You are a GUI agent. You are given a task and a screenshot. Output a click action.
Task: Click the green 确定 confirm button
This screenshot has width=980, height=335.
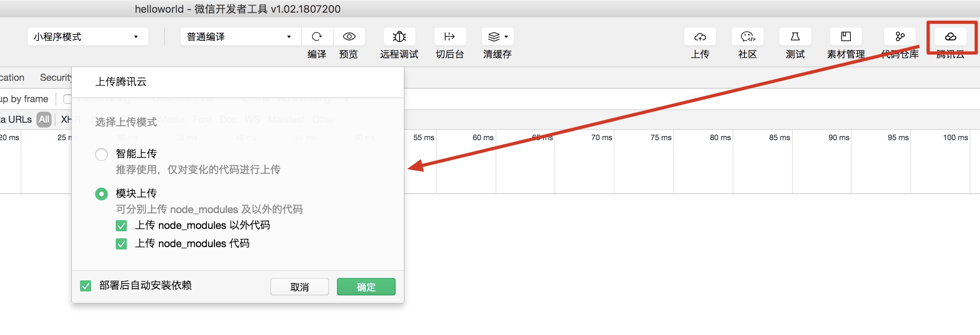tap(366, 287)
